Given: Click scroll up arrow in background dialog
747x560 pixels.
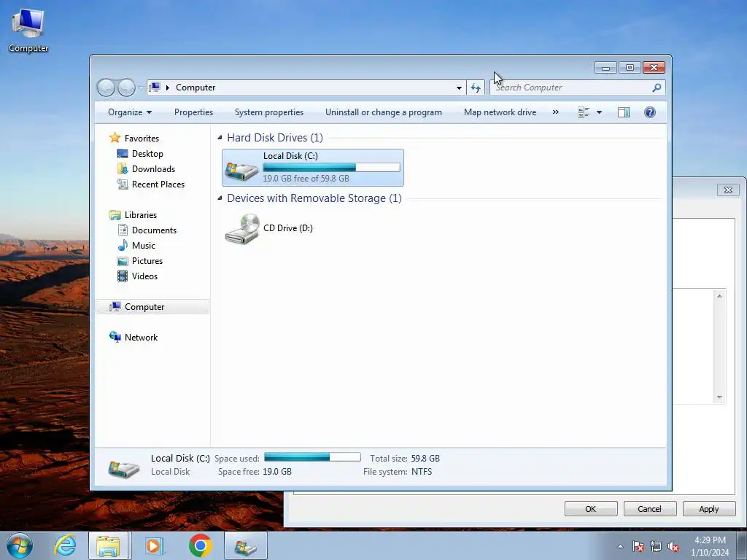Looking at the screenshot, I should tap(719, 296).
